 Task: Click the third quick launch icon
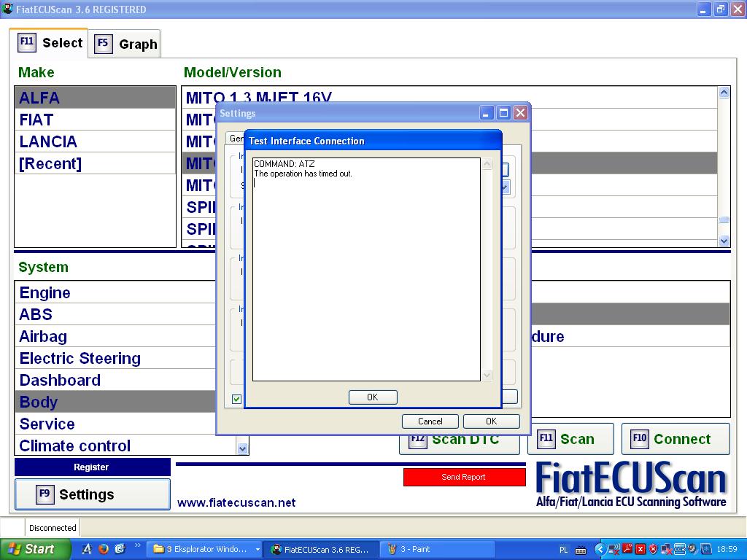pyautogui.click(x=120, y=549)
